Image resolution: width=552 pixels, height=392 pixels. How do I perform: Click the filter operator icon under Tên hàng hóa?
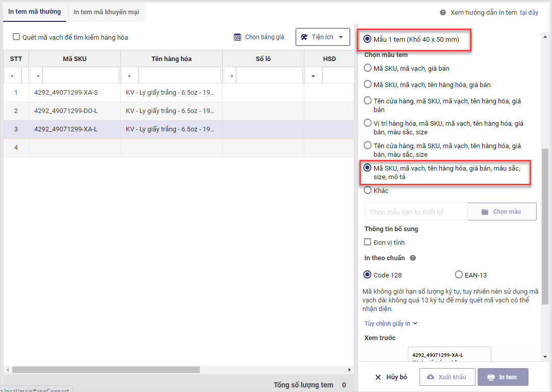pos(129,76)
